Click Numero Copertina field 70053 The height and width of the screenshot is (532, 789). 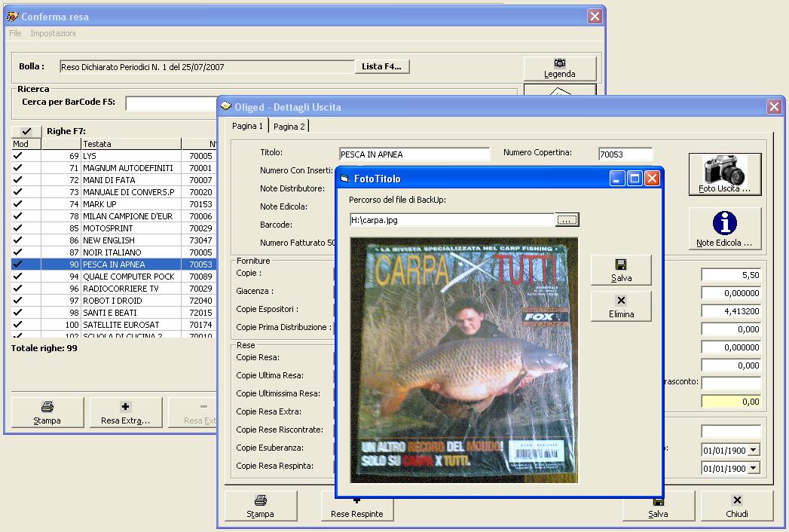[625, 154]
